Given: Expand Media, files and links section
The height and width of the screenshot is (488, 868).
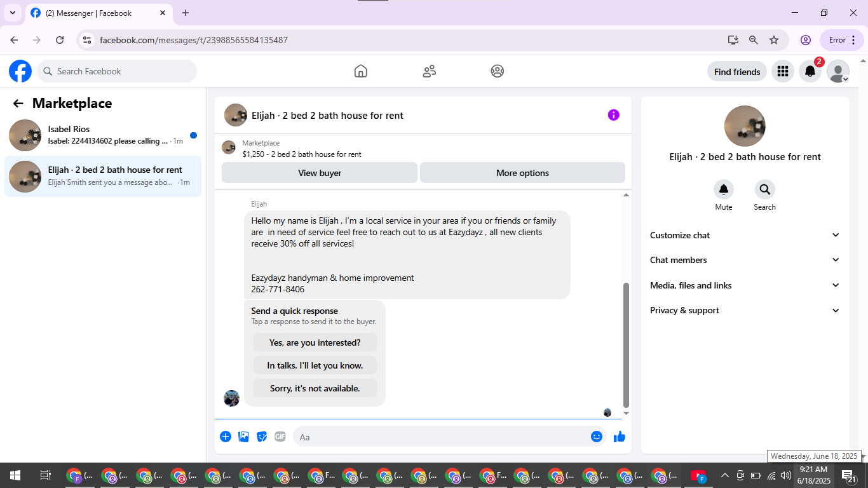Looking at the screenshot, I should pos(745,285).
